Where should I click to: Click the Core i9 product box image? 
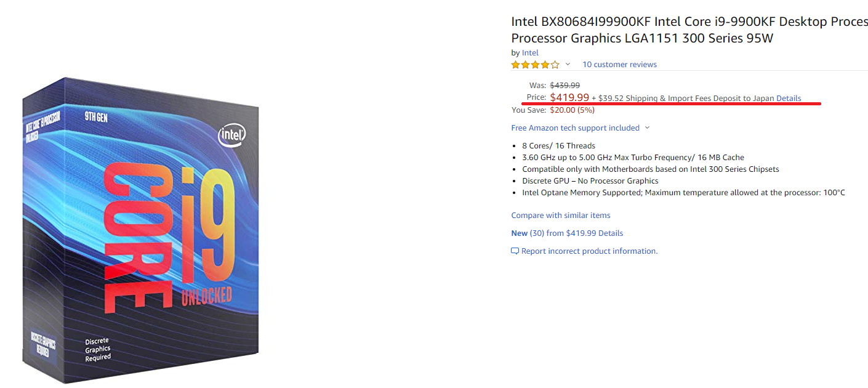click(x=140, y=229)
